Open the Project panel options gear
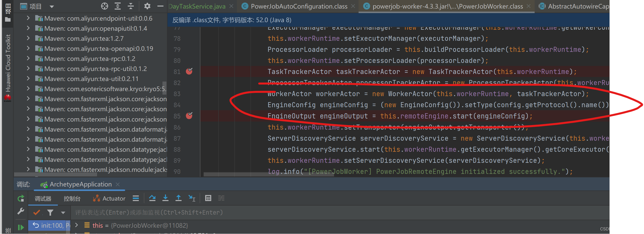644x234 pixels. (147, 6)
